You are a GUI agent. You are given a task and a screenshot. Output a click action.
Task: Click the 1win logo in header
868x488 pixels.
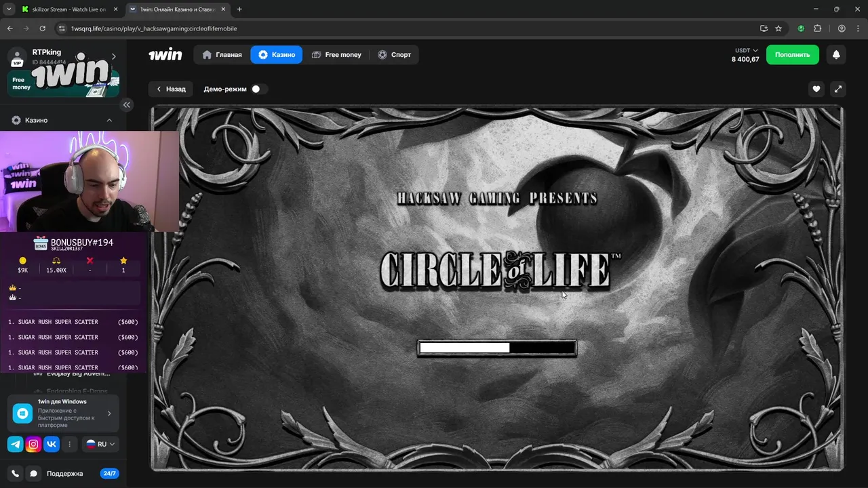coord(165,54)
